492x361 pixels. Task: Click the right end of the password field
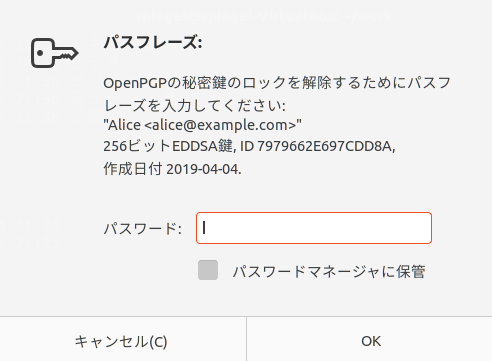[x=423, y=228]
